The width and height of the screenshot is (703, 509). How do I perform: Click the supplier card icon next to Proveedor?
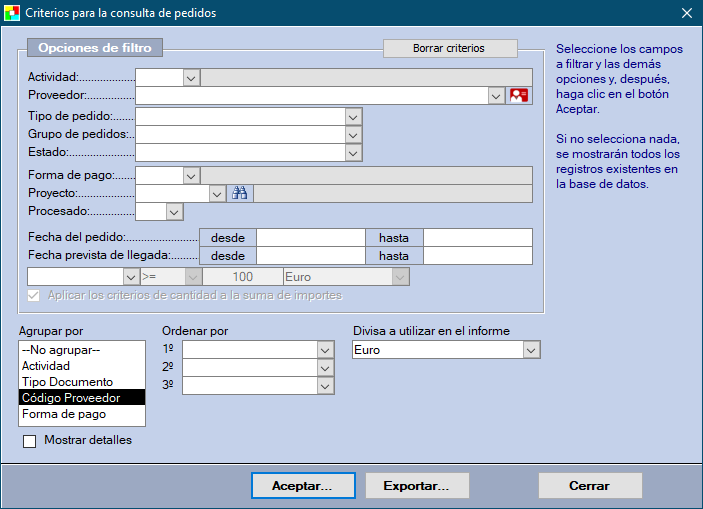[519, 96]
